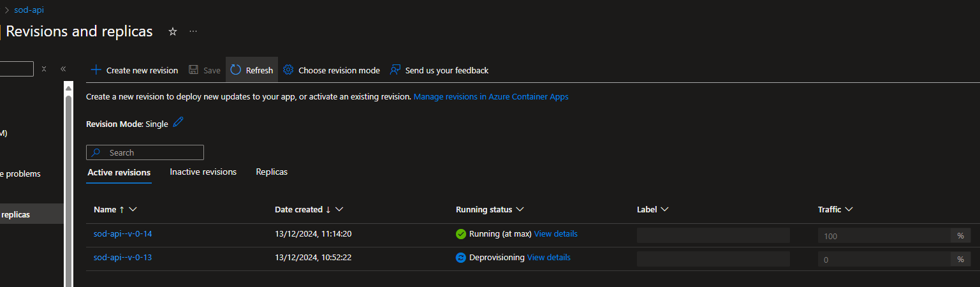This screenshot has height=287, width=980.
Task: Click Choose revision mode label
Action: click(339, 70)
